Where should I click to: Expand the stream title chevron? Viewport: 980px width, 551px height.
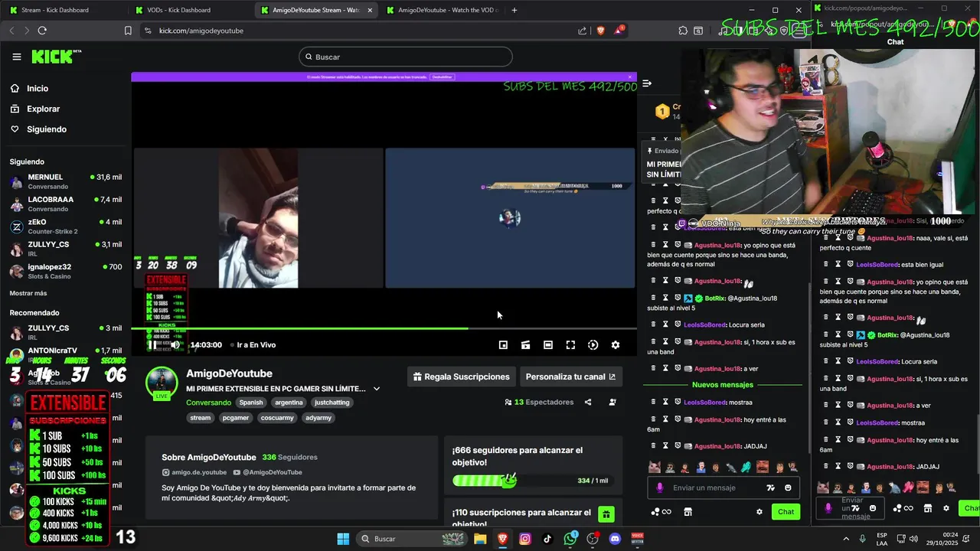(376, 389)
